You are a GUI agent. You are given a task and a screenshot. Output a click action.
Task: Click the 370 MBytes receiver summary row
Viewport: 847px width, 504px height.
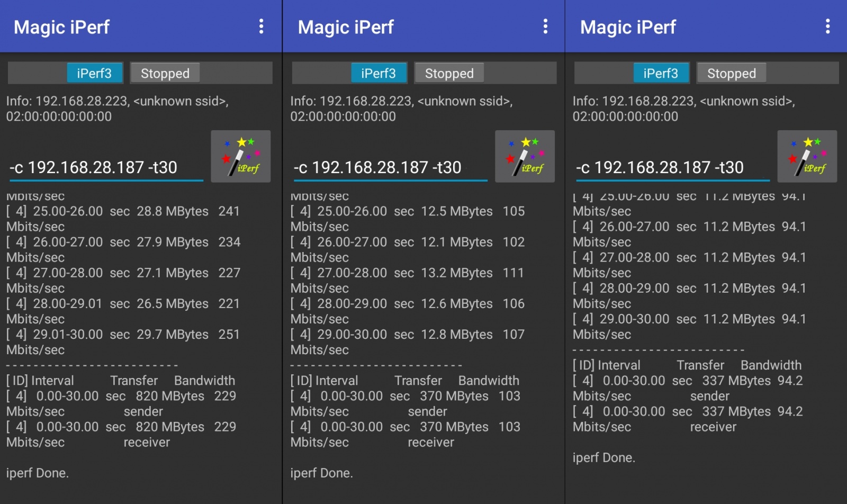pyautogui.click(x=406, y=434)
